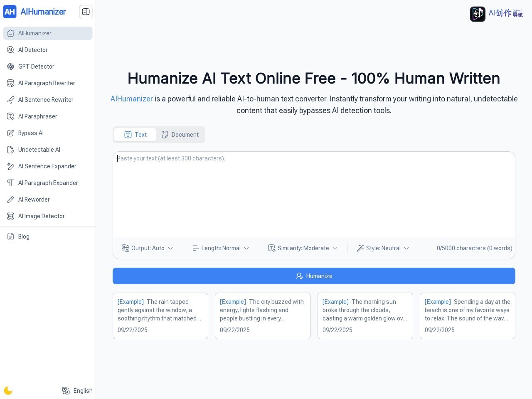Open the Length: Normal dropdown

click(x=221, y=248)
